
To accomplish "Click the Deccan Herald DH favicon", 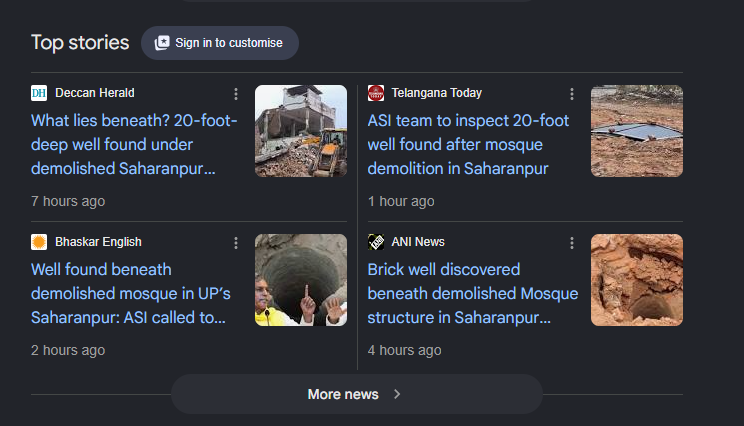I will tap(39, 93).
